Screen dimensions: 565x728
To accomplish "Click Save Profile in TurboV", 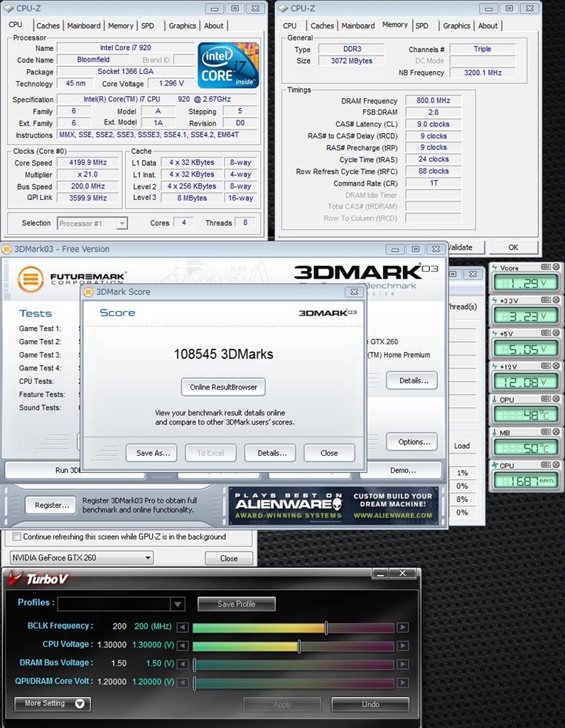I will pyautogui.click(x=237, y=604).
